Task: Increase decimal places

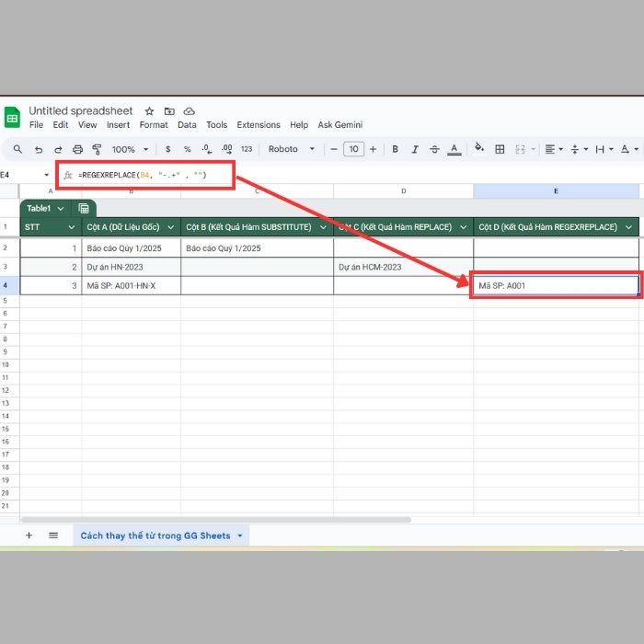Action: pos(226,149)
